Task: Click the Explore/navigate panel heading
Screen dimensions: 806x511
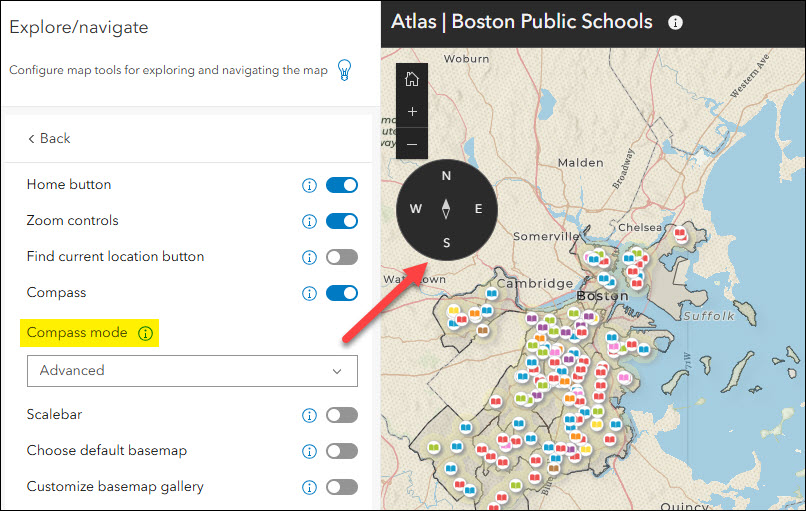Action: coord(79,27)
